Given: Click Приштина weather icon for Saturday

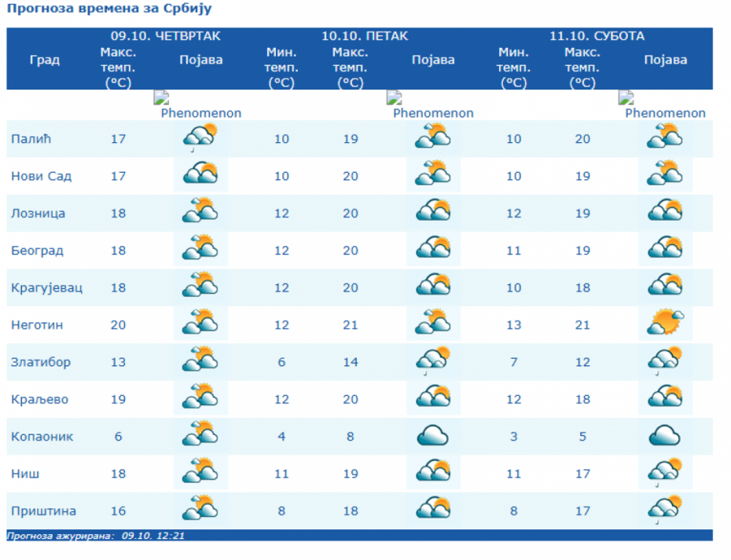Looking at the screenshot, I should (x=665, y=511).
